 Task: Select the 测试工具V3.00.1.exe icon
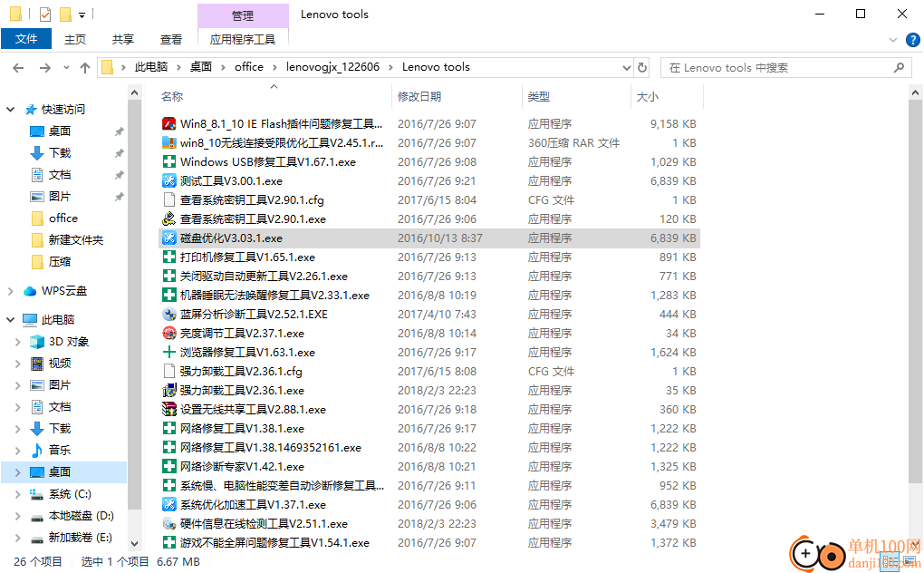pyautogui.click(x=169, y=181)
